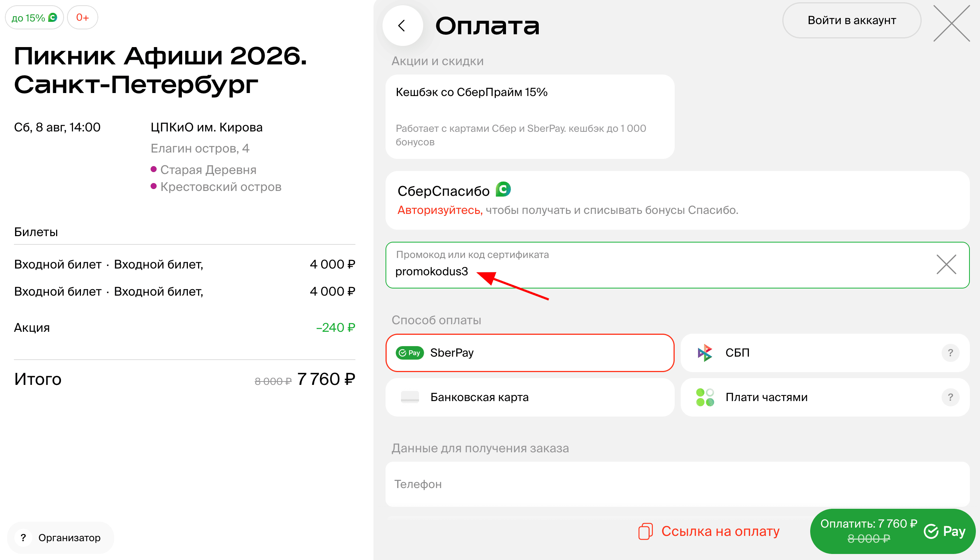Open the Кешбэк со СберПрайм 15% promotion card
Screen dimensions: 980x560
click(x=530, y=115)
